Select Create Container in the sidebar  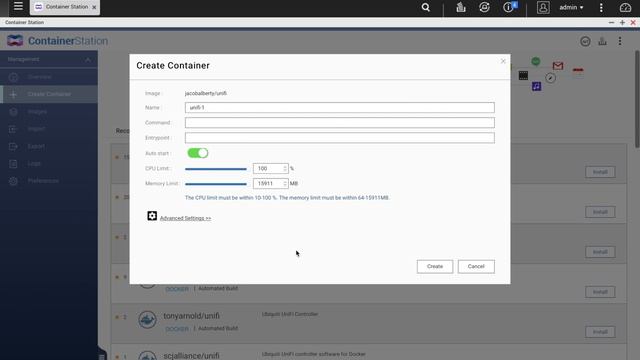coord(49,94)
